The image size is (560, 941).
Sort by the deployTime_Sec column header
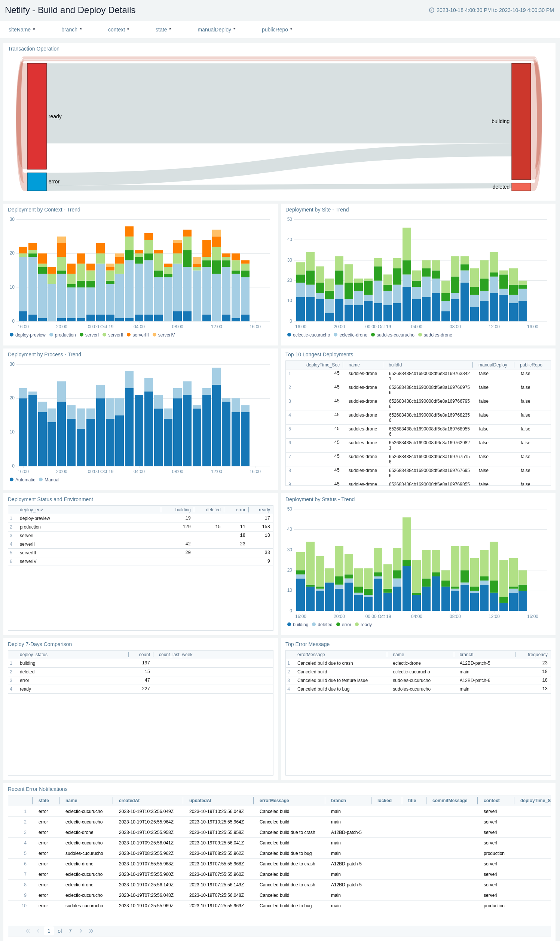322,365
